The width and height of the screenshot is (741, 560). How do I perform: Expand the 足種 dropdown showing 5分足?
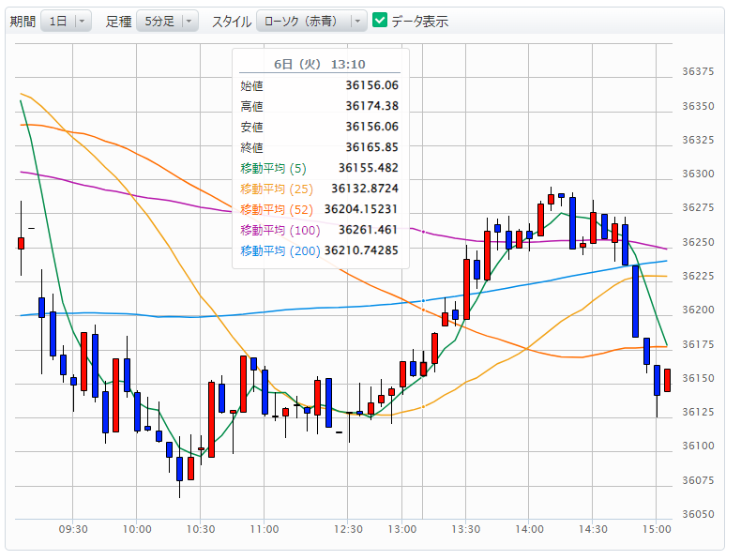click(x=167, y=21)
